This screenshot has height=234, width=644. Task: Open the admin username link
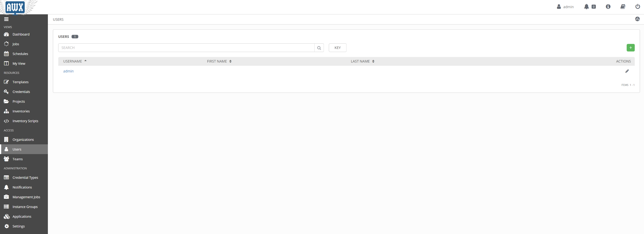point(68,71)
